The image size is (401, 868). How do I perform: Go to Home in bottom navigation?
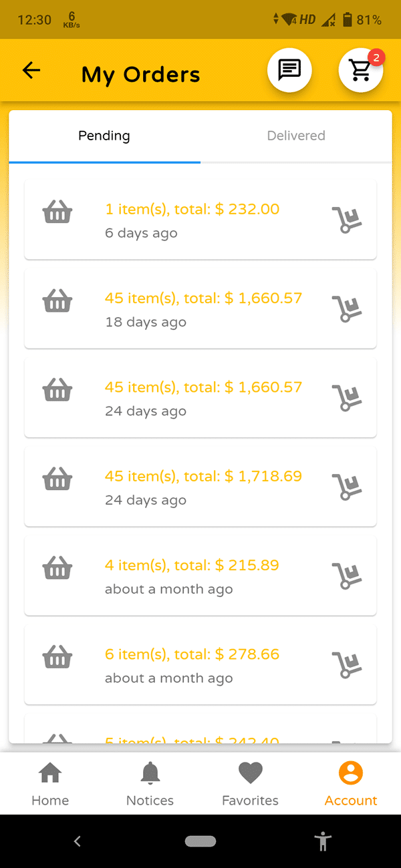[50, 785]
